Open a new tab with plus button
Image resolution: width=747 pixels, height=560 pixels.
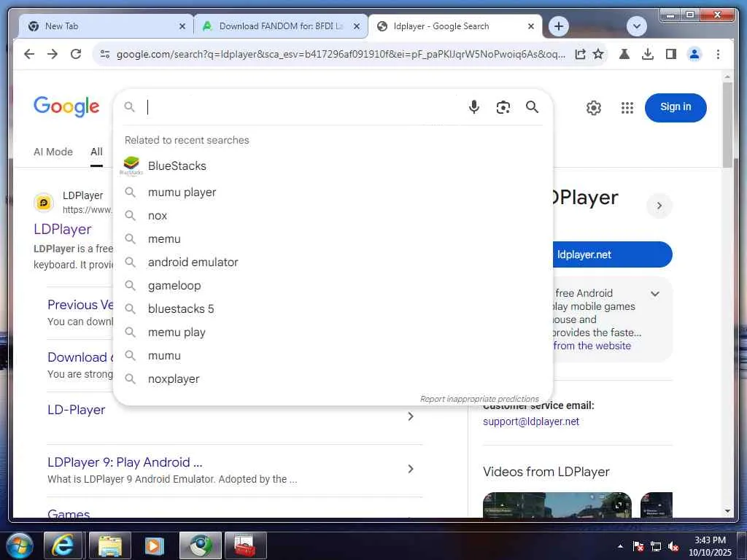coord(558,26)
